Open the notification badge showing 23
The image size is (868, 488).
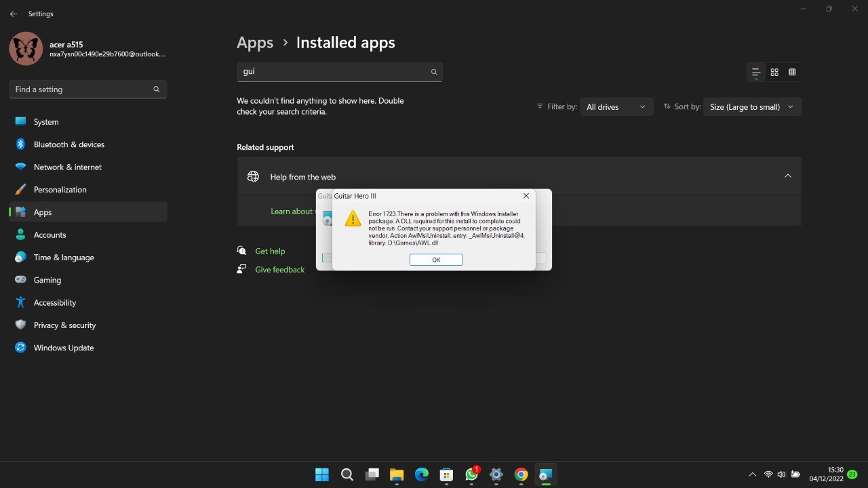[x=852, y=474]
